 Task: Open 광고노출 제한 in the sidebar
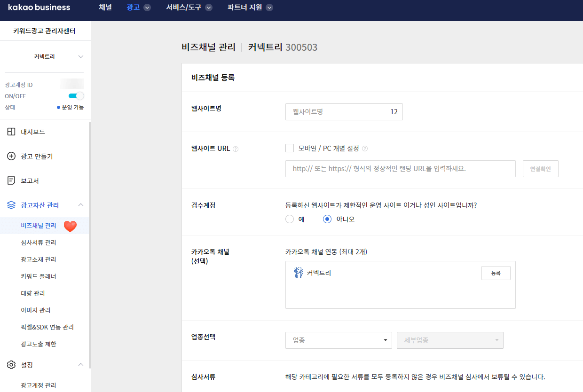(39, 344)
